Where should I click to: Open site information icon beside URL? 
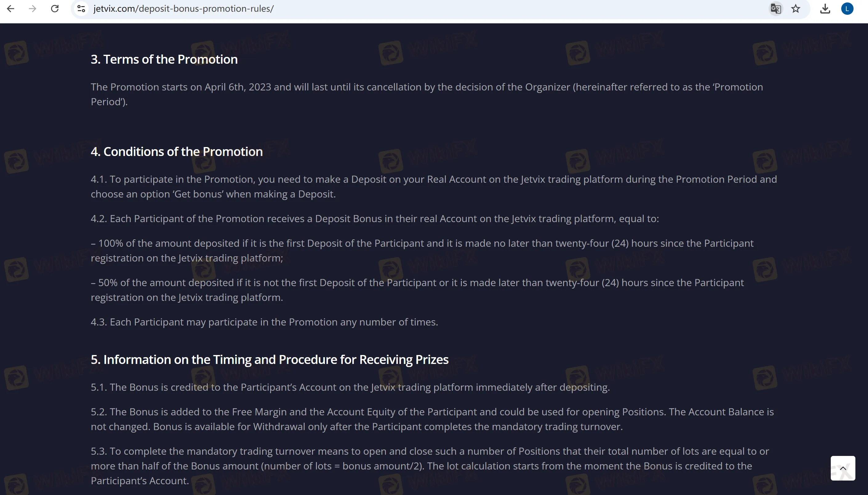[81, 9]
